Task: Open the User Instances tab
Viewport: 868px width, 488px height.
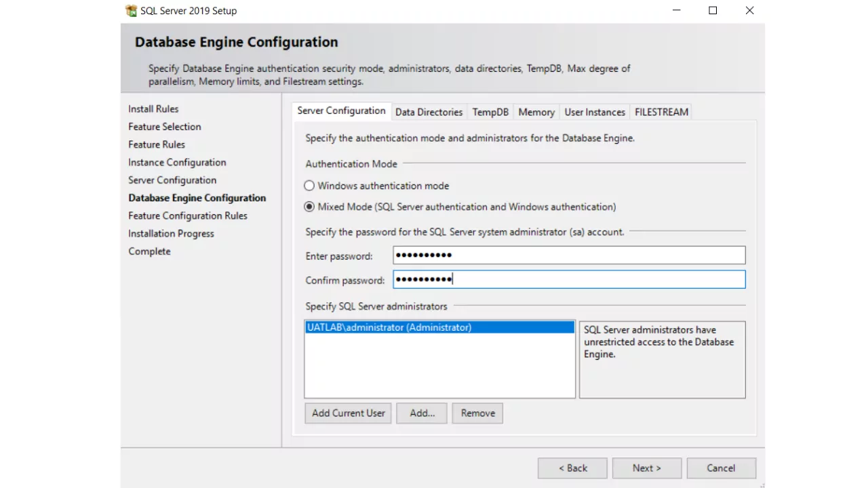Action: click(x=595, y=113)
